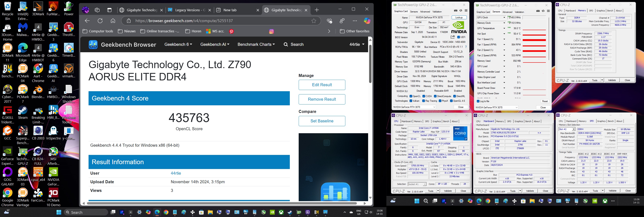Image resolution: width=644 pixels, height=217 pixels.
Task: Uncheck Log to file in GPU-Z Sensors
Action: [478, 101]
